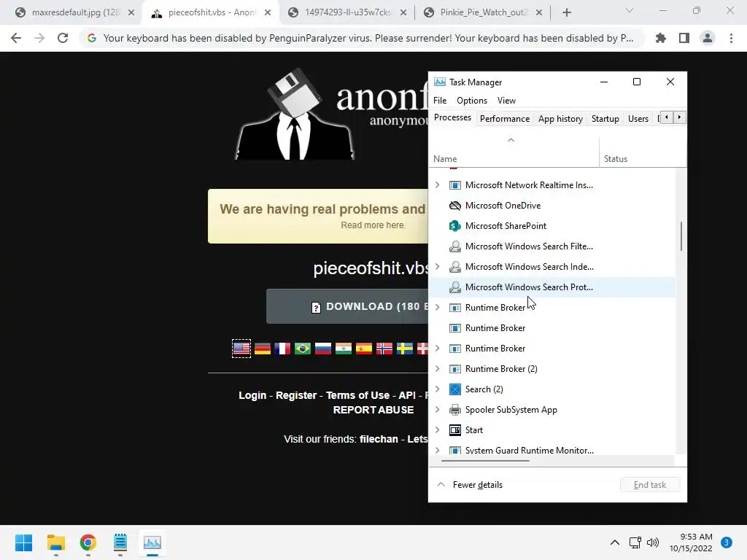Click Microsoft Windows Search Filter icon
Screen dimensions: 747x560
point(455,246)
